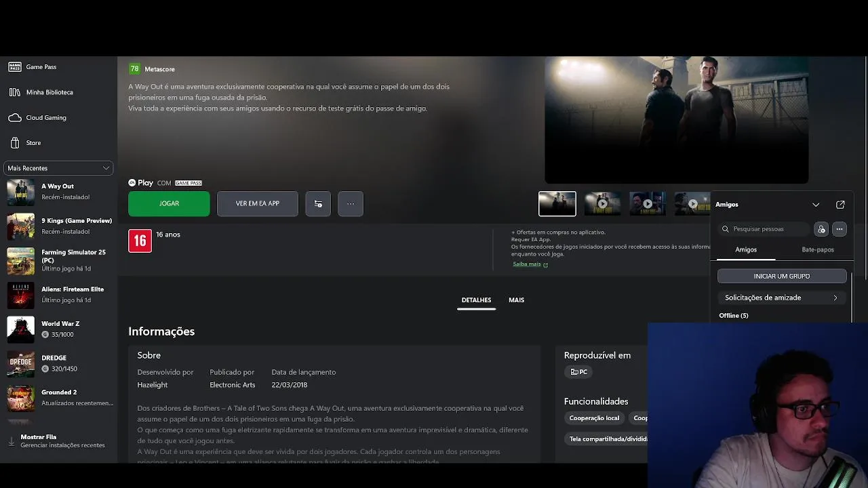Play the fourth media thumbnail video

[x=692, y=204]
